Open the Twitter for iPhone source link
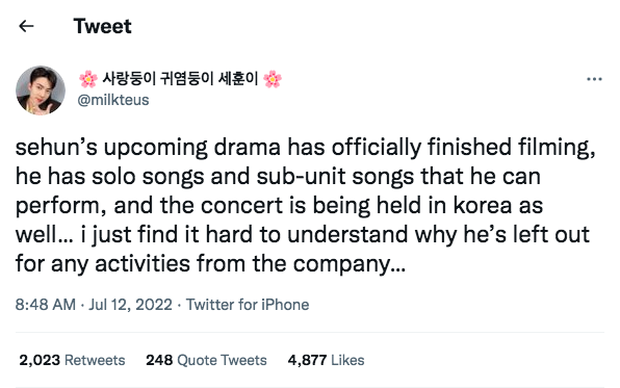The width and height of the screenshot is (620, 388). pos(248,305)
